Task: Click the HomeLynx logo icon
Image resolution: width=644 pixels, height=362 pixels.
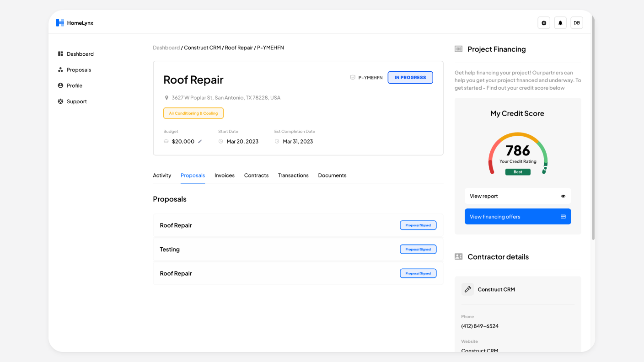Action: 60,23
